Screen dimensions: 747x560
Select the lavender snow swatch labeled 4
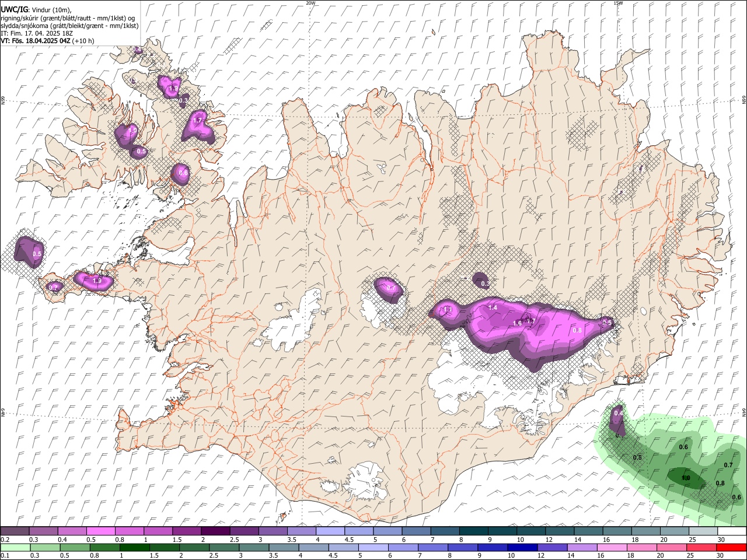tap(329, 531)
